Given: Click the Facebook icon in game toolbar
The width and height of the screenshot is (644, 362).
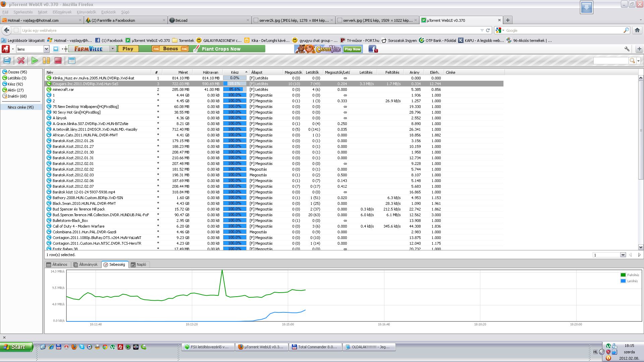Looking at the screenshot, I should [x=373, y=49].
